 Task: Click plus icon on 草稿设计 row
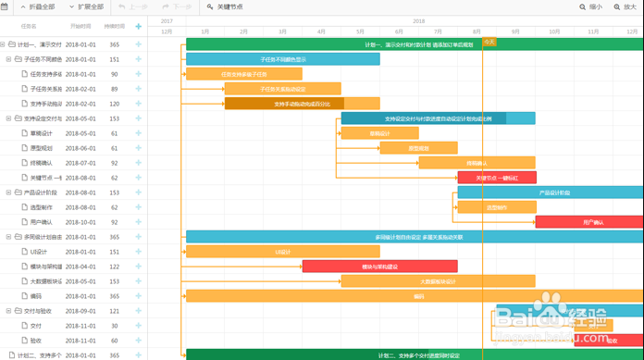tap(139, 133)
